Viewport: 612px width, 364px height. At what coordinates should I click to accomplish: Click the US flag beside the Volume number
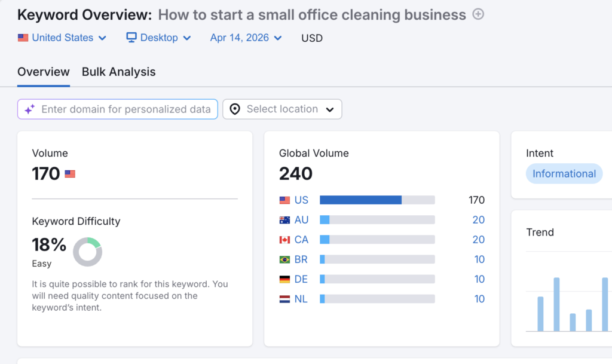click(x=70, y=174)
